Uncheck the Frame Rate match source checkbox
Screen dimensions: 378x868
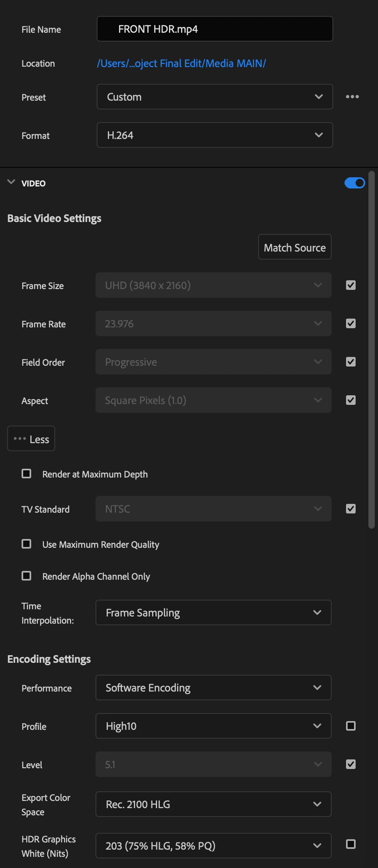coord(350,323)
